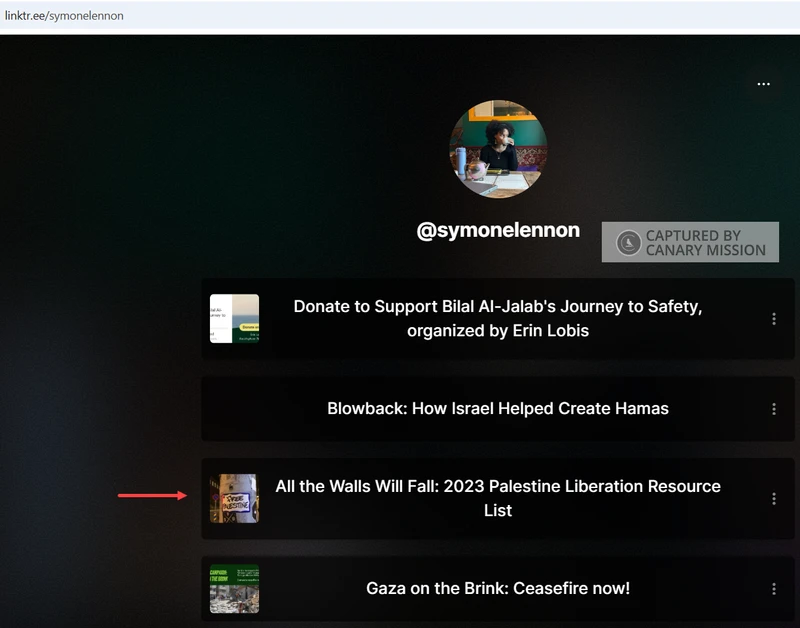The width and height of the screenshot is (800, 628).
Task: Open share menu for All the Walls Will Fall link
Action: coord(774,498)
